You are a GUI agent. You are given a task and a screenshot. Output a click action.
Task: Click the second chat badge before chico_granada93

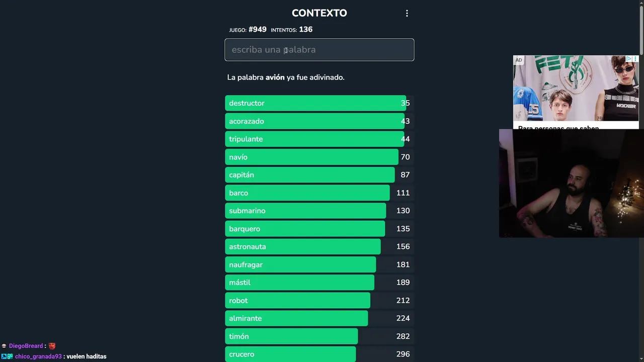(10, 356)
